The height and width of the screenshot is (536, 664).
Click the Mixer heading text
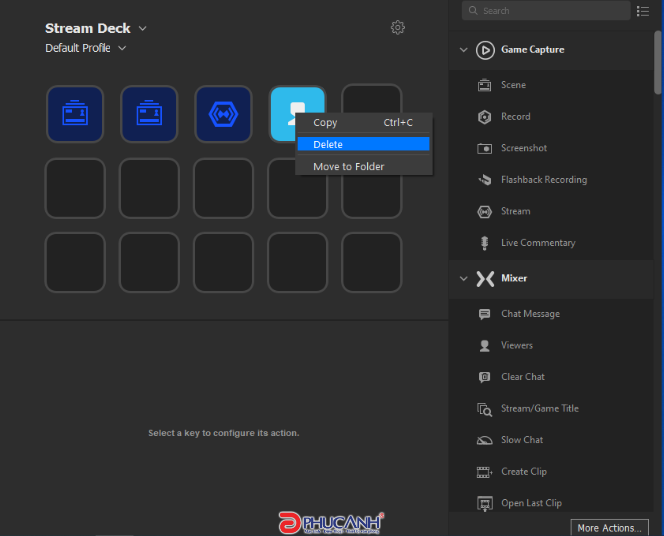click(514, 279)
